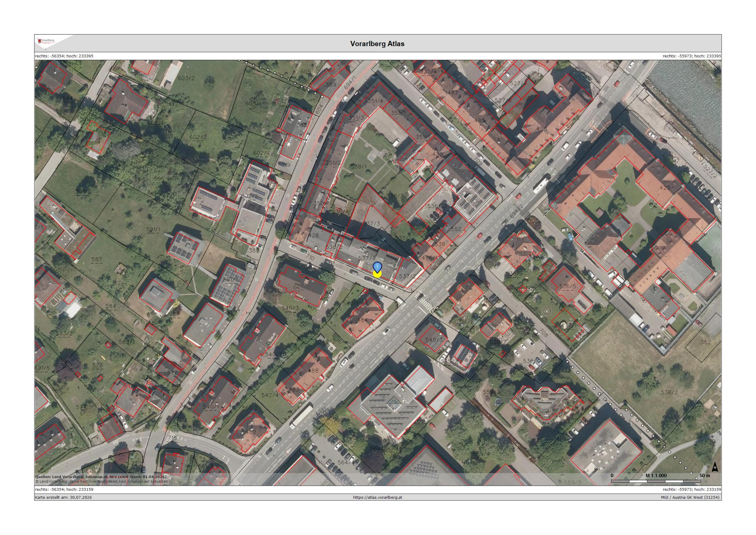
Task: Click parcel label 536/10
Action: tap(437, 206)
